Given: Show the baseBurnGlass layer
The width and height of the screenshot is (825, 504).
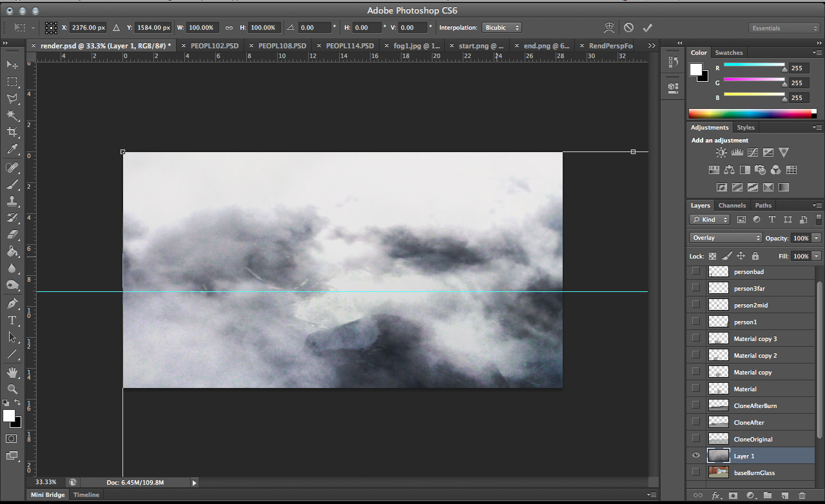Looking at the screenshot, I should coord(695,472).
